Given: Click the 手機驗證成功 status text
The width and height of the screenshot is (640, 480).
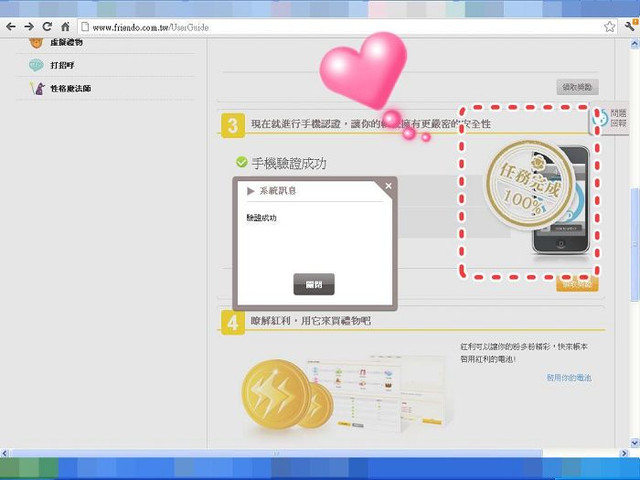Looking at the screenshot, I should [289, 163].
